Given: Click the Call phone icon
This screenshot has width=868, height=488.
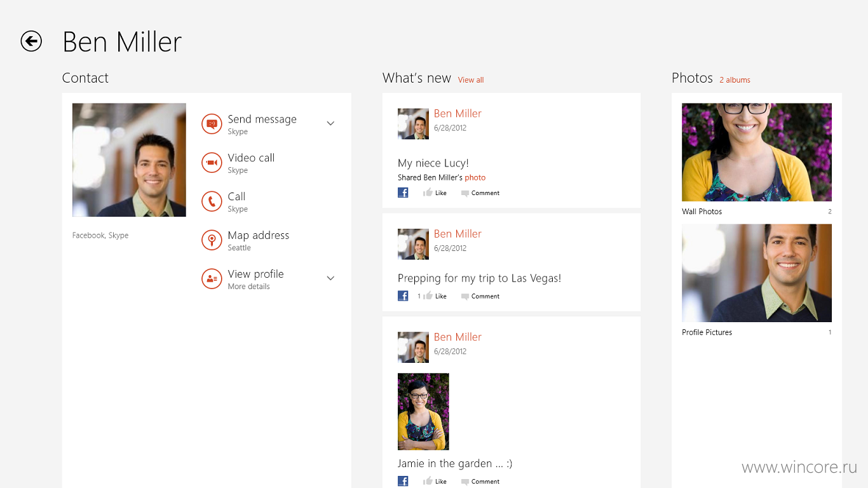Looking at the screenshot, I should [x=212, y=201].
